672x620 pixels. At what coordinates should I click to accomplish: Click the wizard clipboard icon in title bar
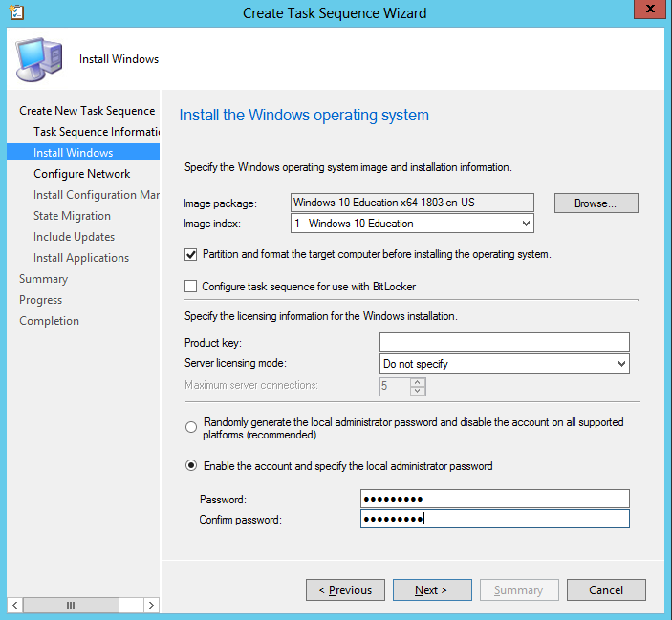point(16,12)
